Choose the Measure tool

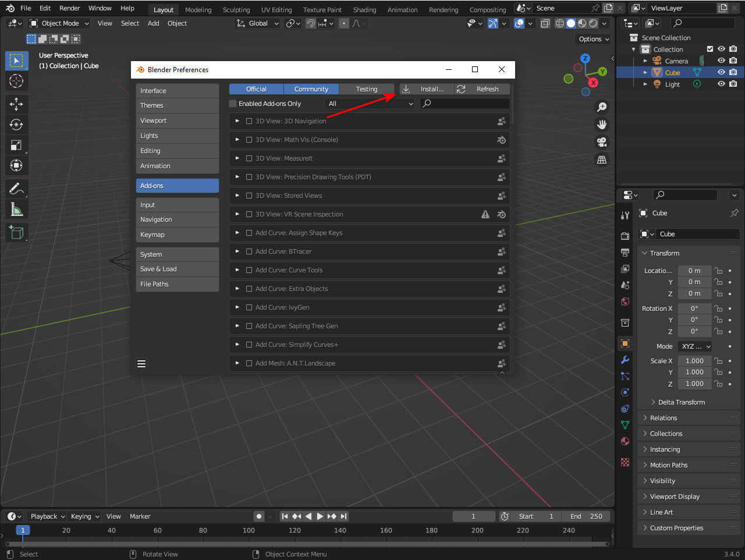pyautogui.click(x=16, y=209)
